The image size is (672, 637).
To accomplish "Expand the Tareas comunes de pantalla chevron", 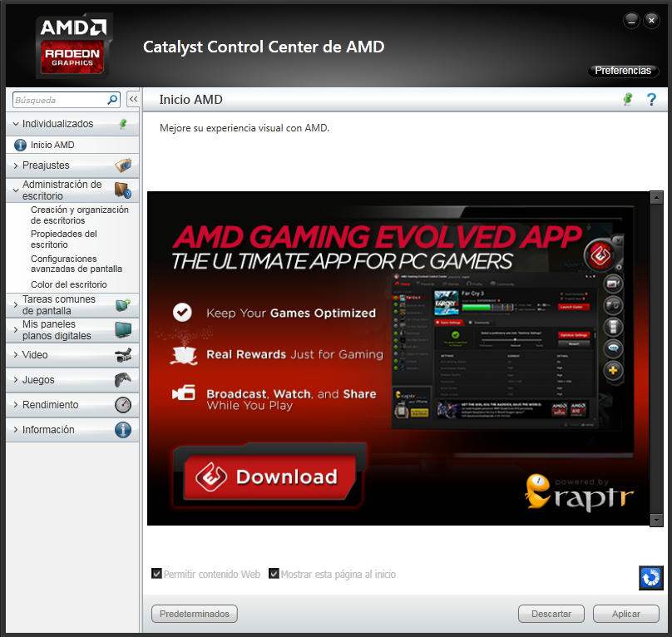I will 16,305.
